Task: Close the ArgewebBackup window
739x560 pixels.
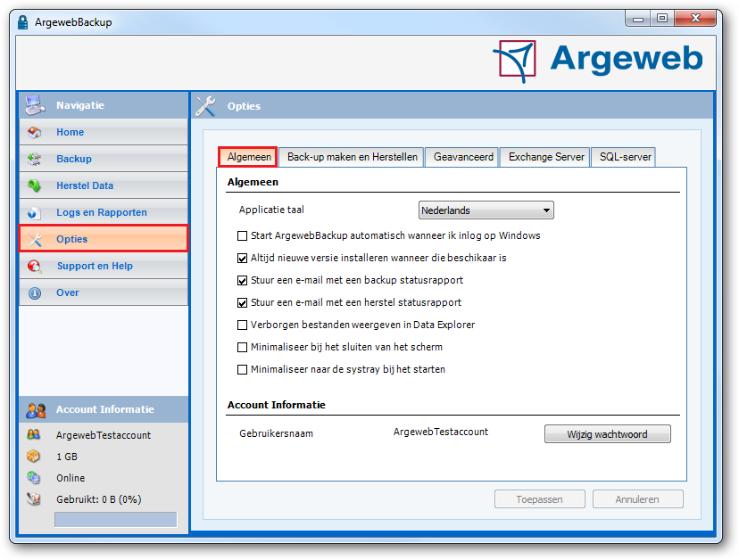Action: click(x=695, y=19)
